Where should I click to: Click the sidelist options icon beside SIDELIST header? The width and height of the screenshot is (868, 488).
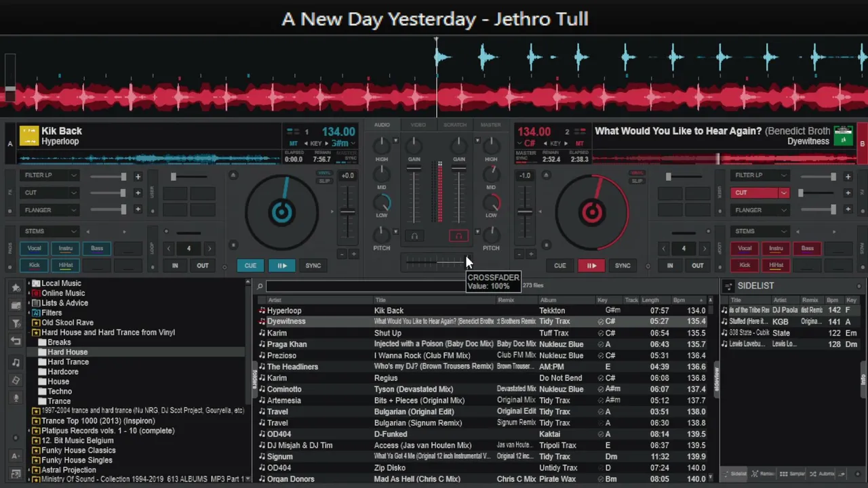(x=728, y=286)
